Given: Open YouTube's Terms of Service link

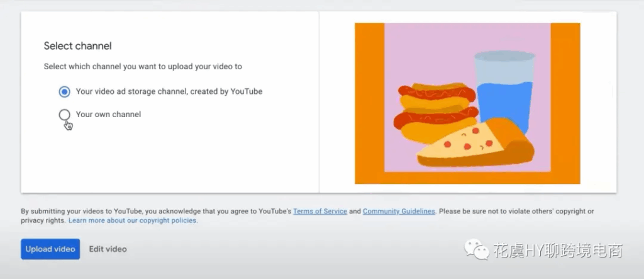Looking at the screenshot, I should 319,212.
